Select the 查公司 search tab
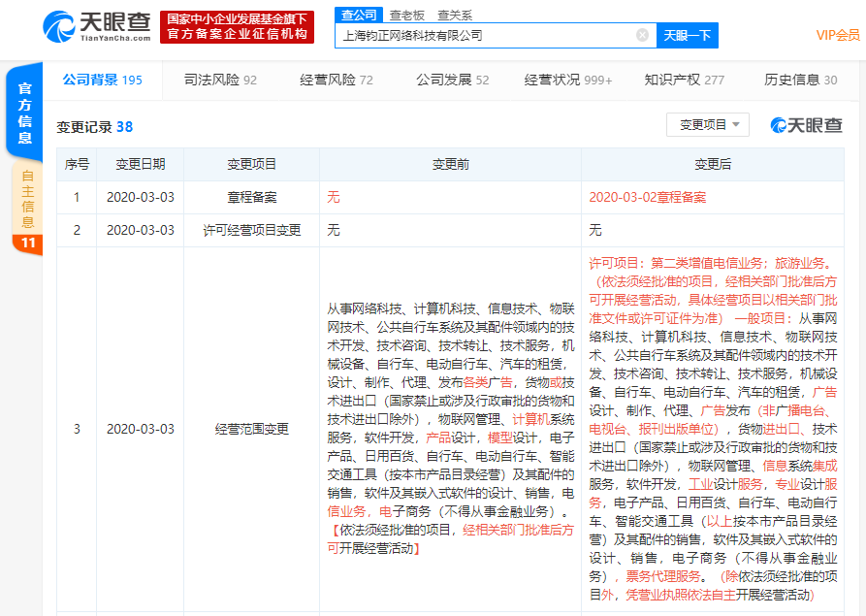866x616 pixels. point(359,15)
